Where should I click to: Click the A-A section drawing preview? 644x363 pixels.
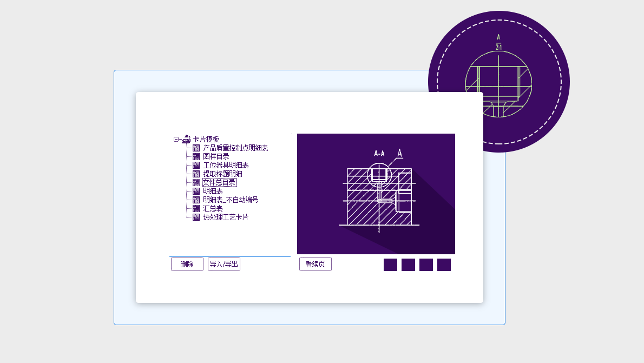pos(376,194)
